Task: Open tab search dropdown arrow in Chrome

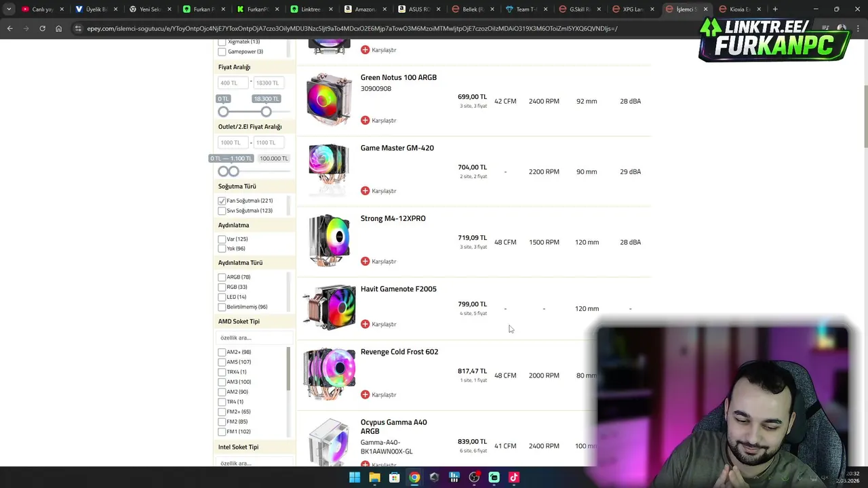Action: (8, 9)
